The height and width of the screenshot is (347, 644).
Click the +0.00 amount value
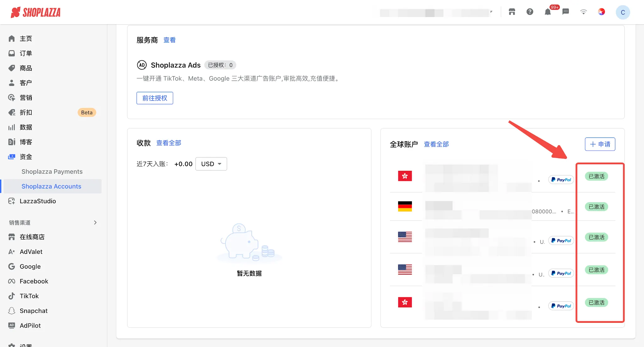(x=183, y=164)
